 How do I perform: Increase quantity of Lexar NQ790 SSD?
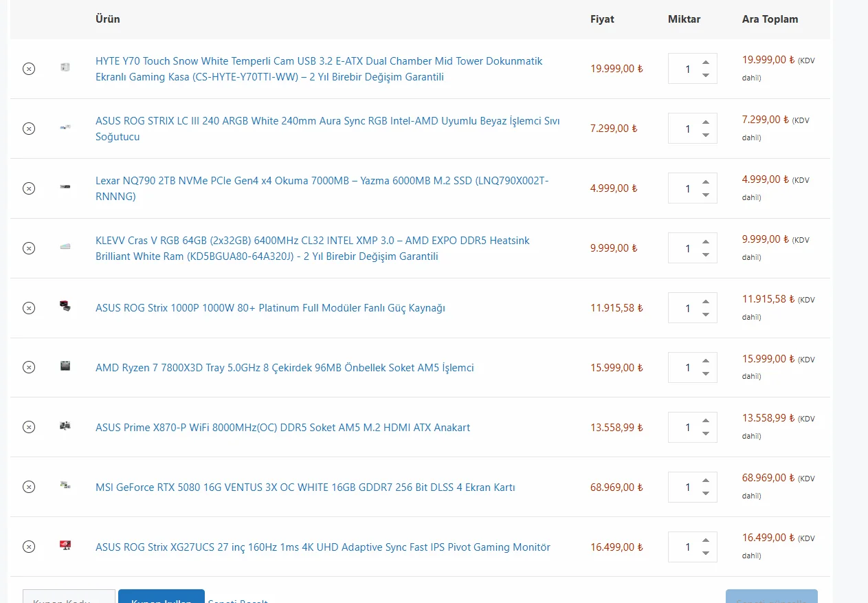[x=705, y=182]
